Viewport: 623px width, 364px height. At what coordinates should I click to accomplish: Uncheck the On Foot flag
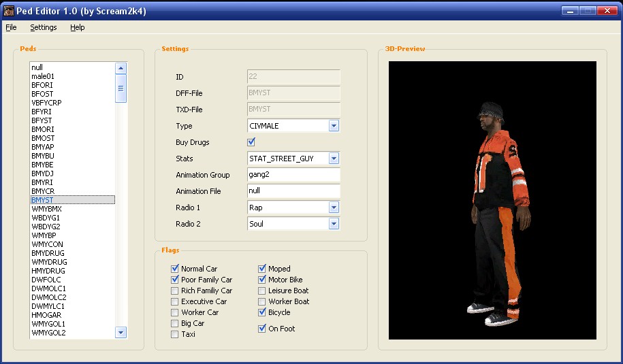[x=262, y=329]
